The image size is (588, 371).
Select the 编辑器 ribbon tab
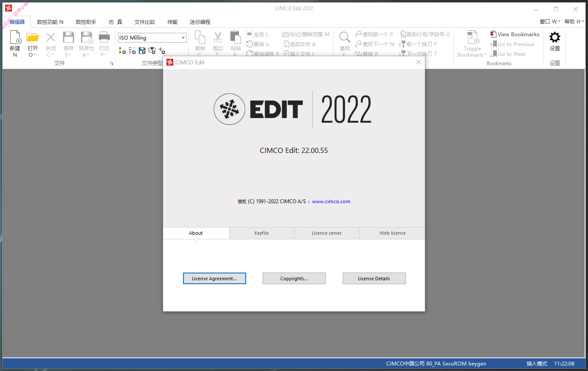(x=17, y=22)
